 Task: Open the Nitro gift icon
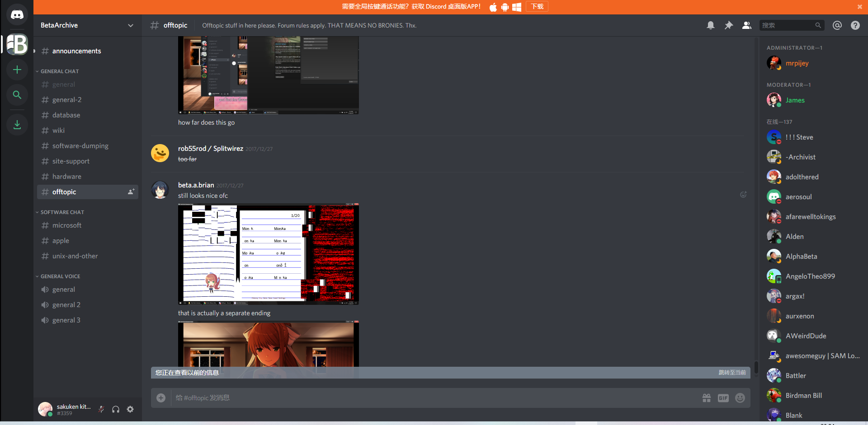pyautogui.click(x=707, y=398)
